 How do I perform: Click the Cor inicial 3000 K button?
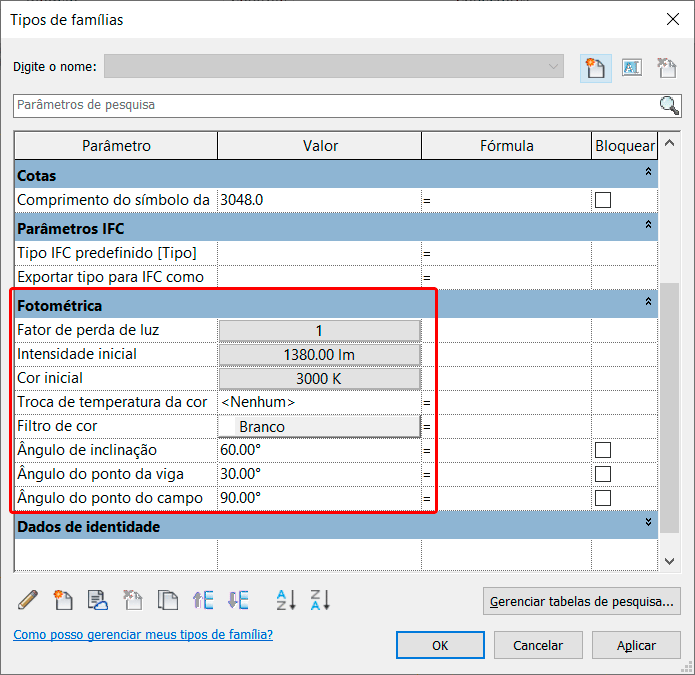click(320, 378)
